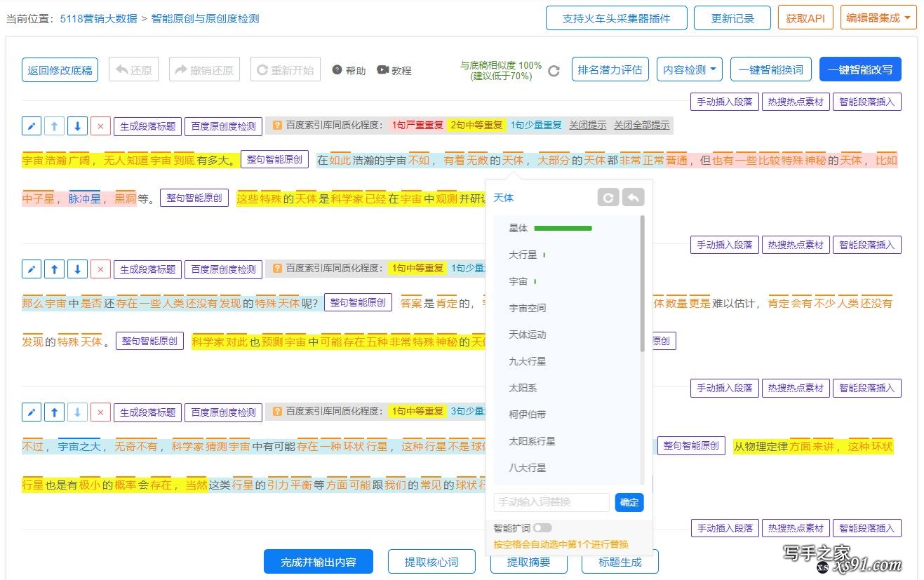924x580 pixels.
Task: Click 关闭全部提示 link
Action: coord(642,126)
